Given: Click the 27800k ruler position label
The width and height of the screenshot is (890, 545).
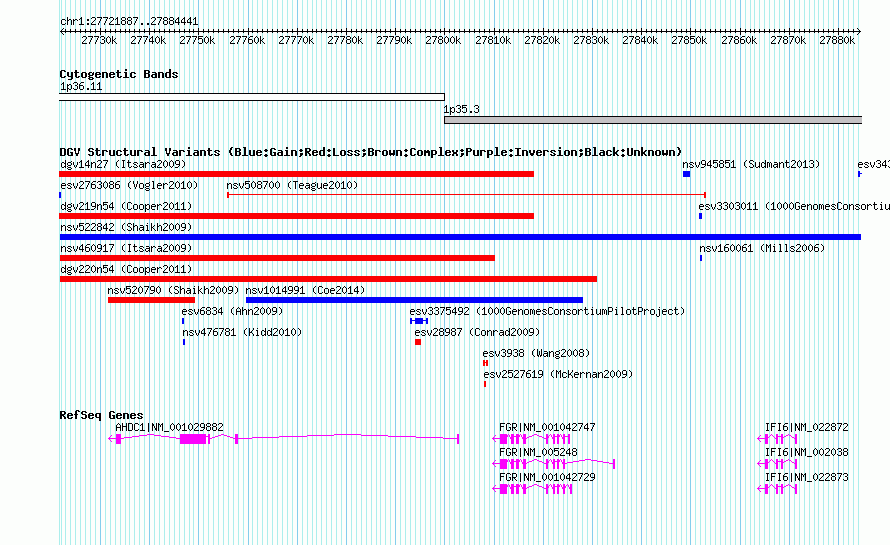Looking at the screenshot, I should click(x=443, y=40).
